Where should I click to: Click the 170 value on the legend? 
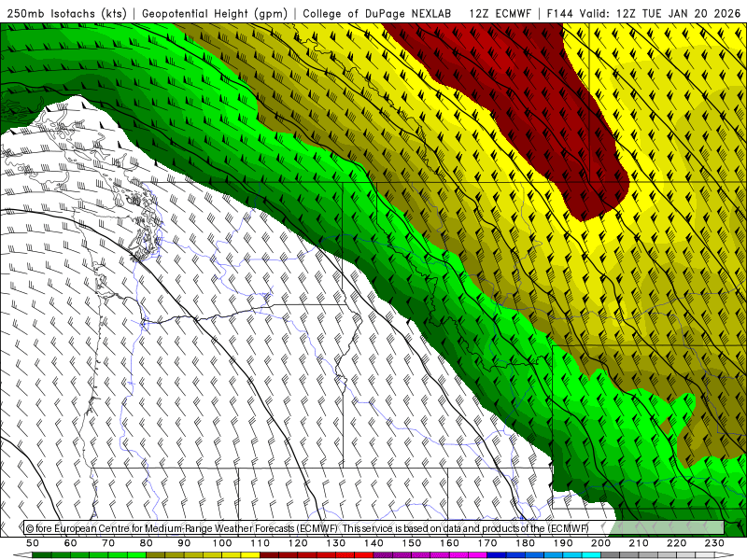pyautogui.click(x=486, y=543)
